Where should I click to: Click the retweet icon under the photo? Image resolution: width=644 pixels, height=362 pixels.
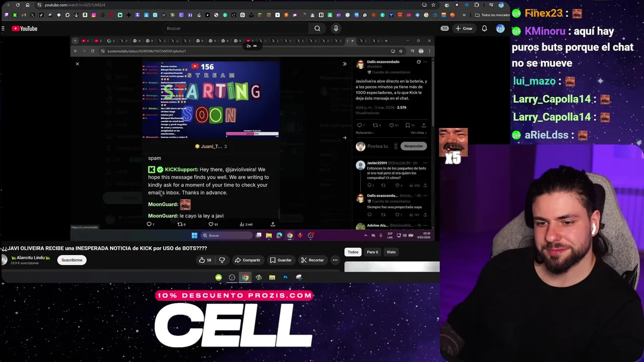pos(181,224)
